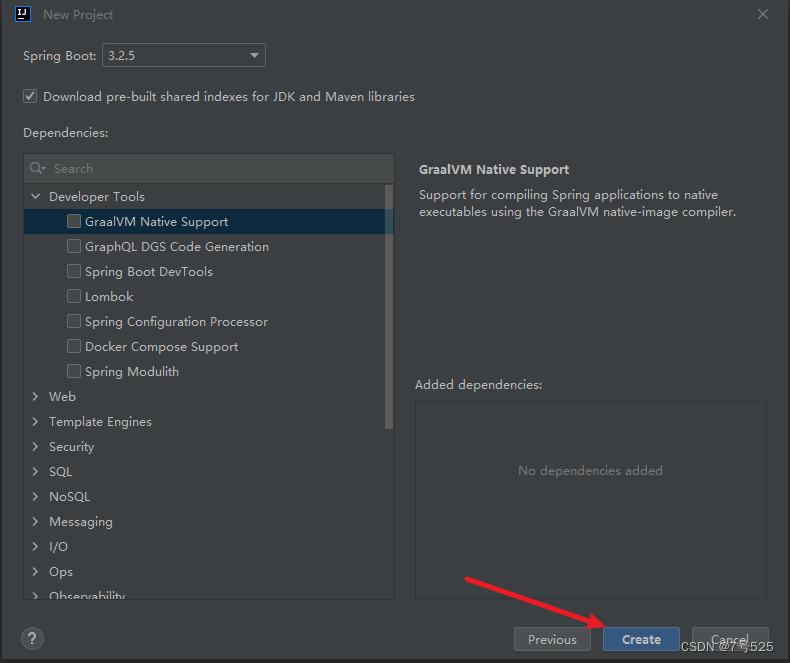The height and width of the screenshot is (663, 790).
Task: Expand the Ops category
Action: [35, 571]
